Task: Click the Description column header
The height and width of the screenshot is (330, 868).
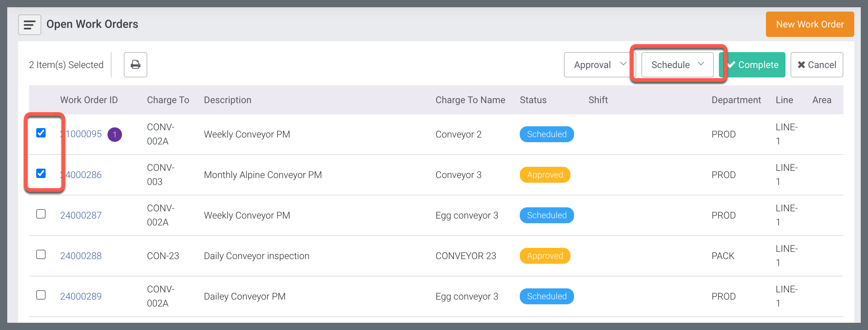Action: [x=228, y=100]
